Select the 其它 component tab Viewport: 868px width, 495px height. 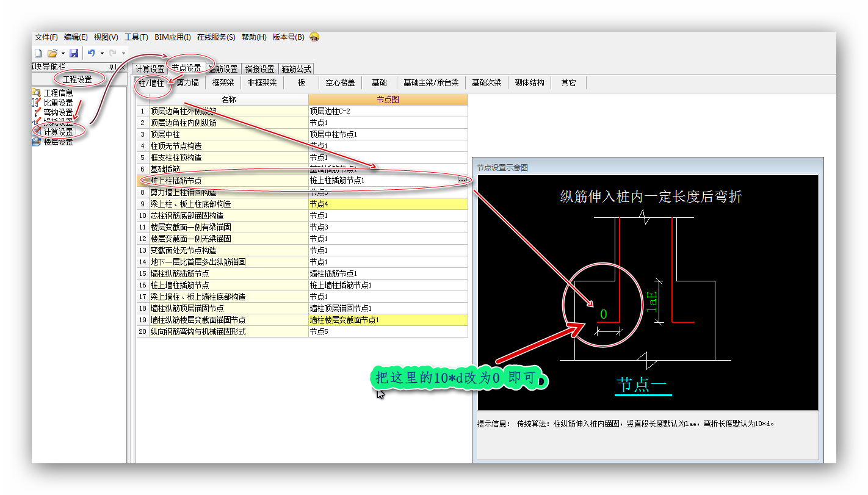point(568,83)
